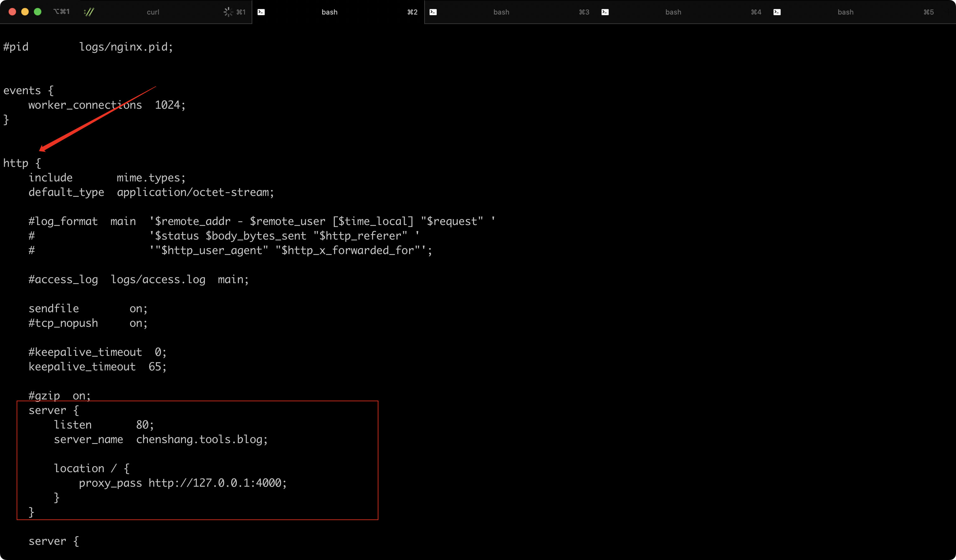Click the terminal icon on the ⌘3 bash tab
Screen dimensions: 956x560
point(433,12)
